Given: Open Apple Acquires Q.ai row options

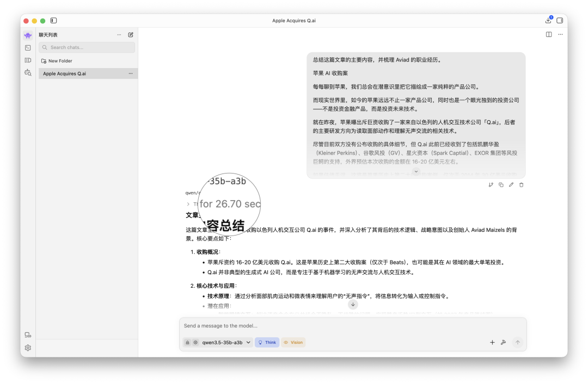Looking at the screenshot, I should [131, 73].
